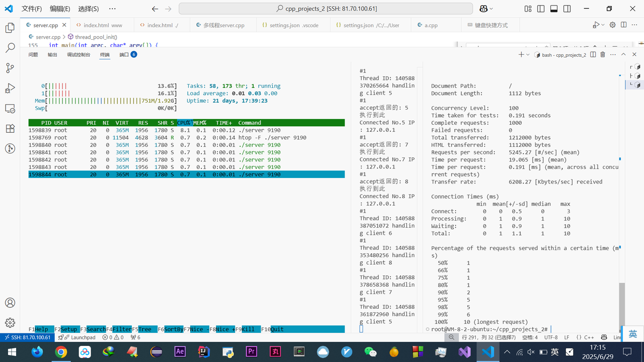Image resolution: width=644 pixels, height=362 pixels.
Task: Go back using the navigation arrow
Action: coord(155,9)
